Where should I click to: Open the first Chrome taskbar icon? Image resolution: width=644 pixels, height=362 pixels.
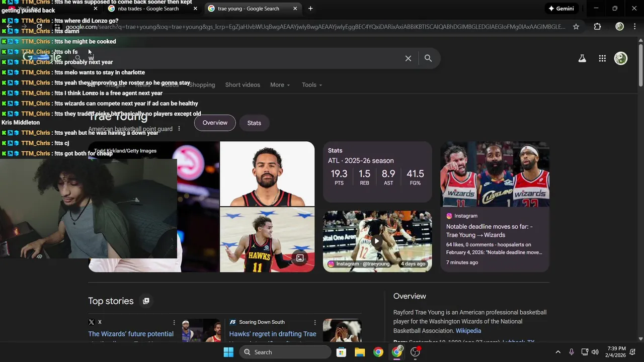coord(378,352)
